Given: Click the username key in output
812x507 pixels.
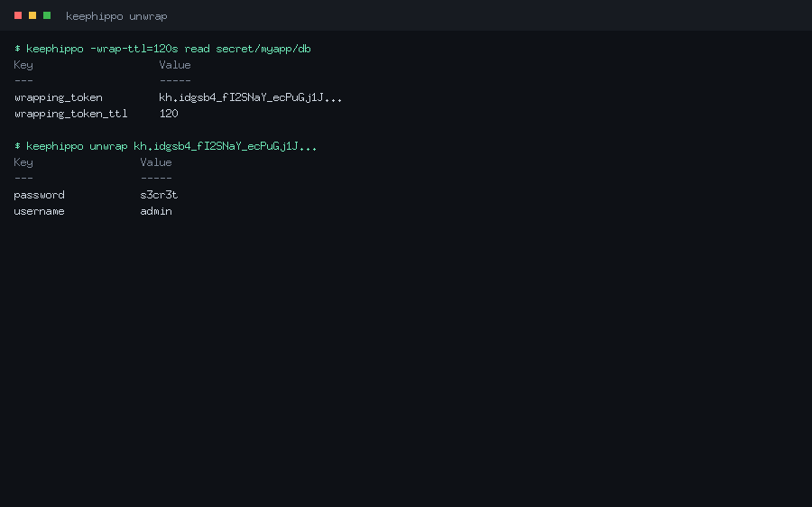Looking at the screenshot, I should tap(40, 211).
